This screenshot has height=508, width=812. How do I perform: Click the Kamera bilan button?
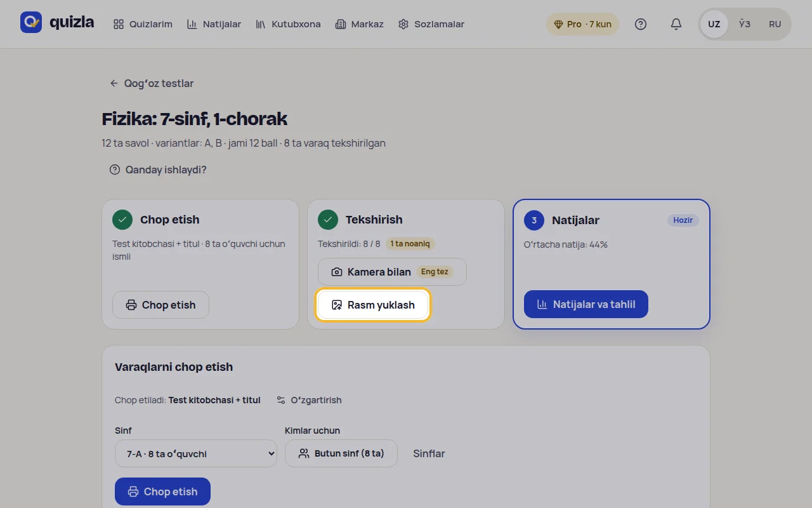coord(392,272)
